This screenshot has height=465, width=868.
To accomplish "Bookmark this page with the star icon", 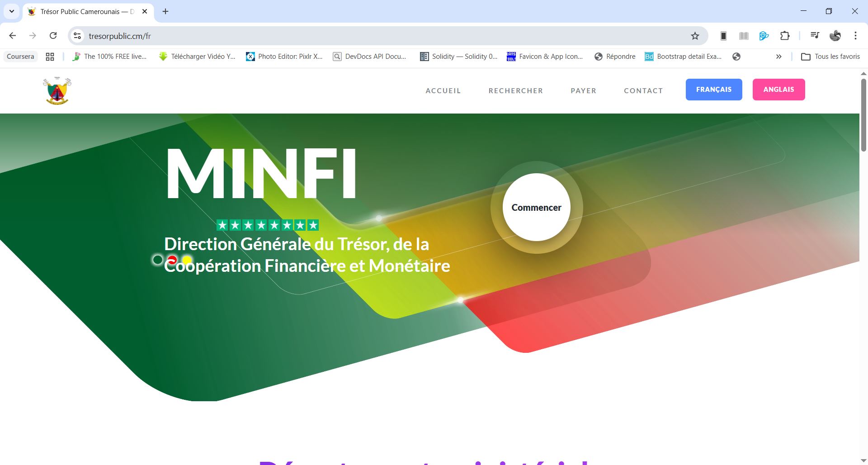I will (695, 36).
